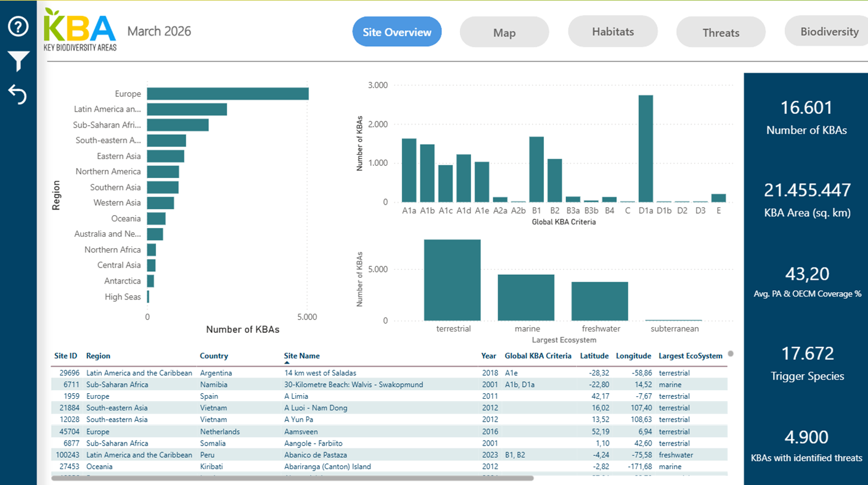The width and height of the screenshot is (868, 485).
Task: Click the horizontal scrollbar under the table
Action: point(292,478)
